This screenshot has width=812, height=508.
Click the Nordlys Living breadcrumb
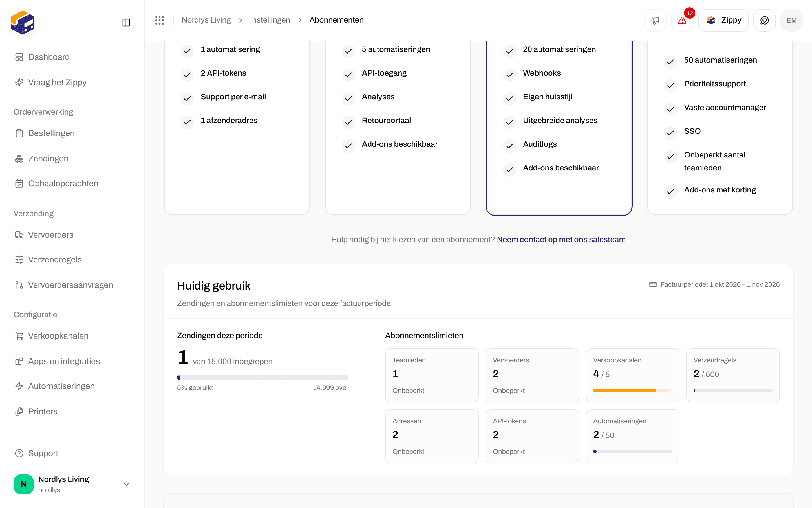click(x=206, y=20)
